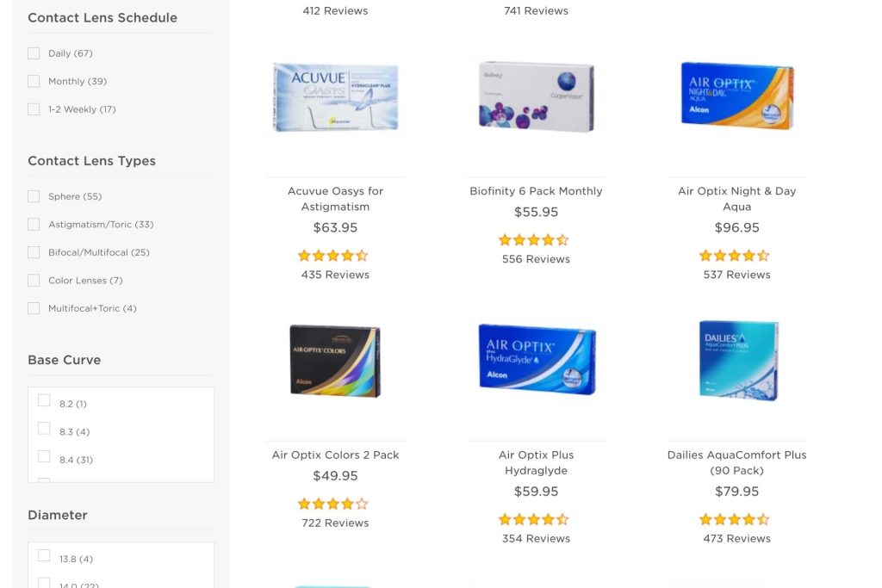The width and height of the screenshot is (882, 588).
Task: Open the Biofinity 6 Pack Monthly title link
Action: [x=536, y=191]
